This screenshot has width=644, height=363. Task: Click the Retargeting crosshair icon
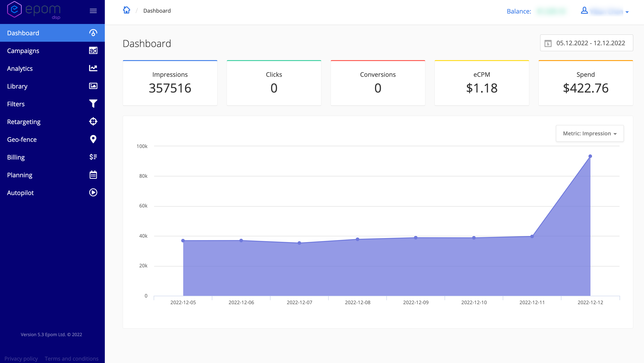pos(93,121)
